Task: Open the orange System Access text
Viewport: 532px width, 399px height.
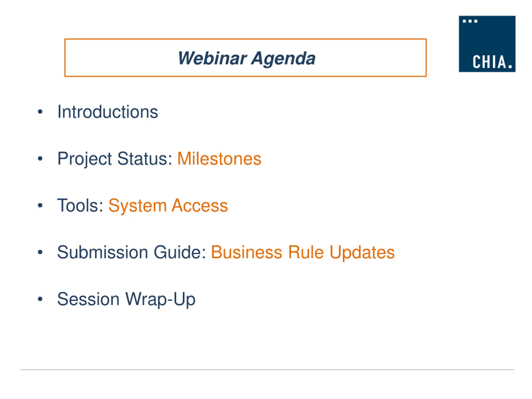Action: [168, 206]
